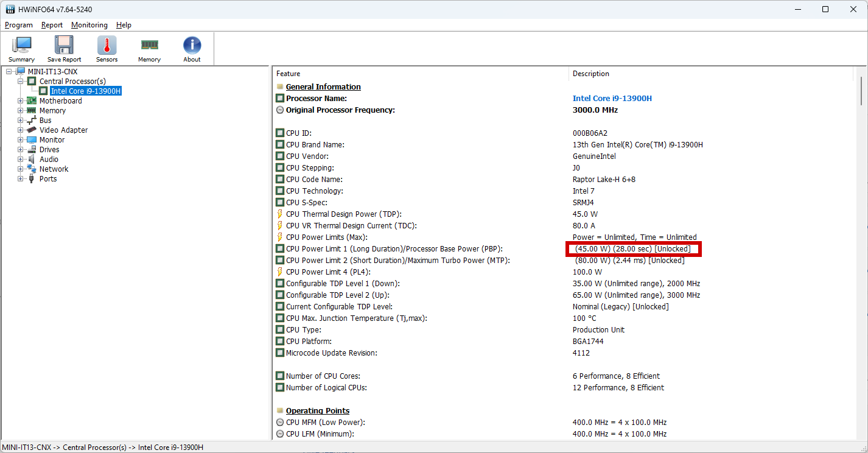The height and width of the screenshot is (453, 868).
Task: Select the Ports tree item label
Action: 48,179
